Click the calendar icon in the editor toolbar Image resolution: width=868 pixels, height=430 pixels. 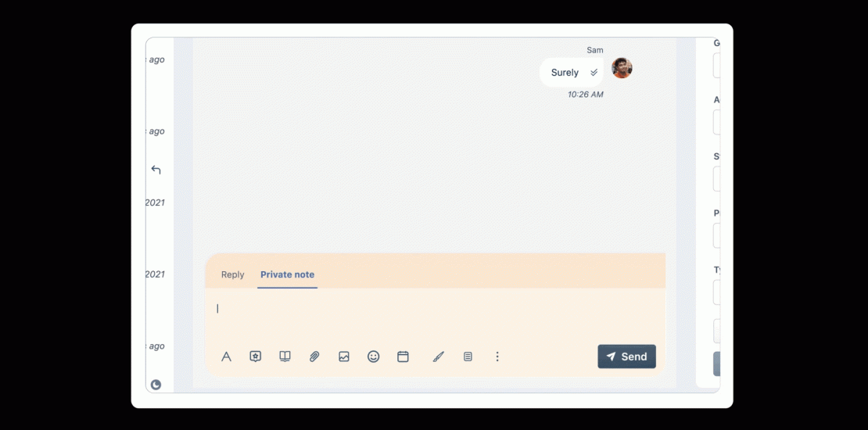click(x=403, y=357)
